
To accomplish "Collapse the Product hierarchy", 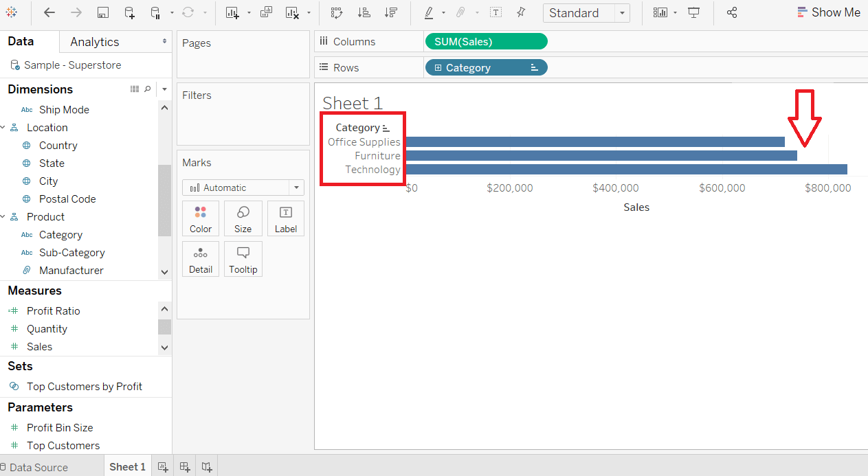I will (x=3, y=217).
